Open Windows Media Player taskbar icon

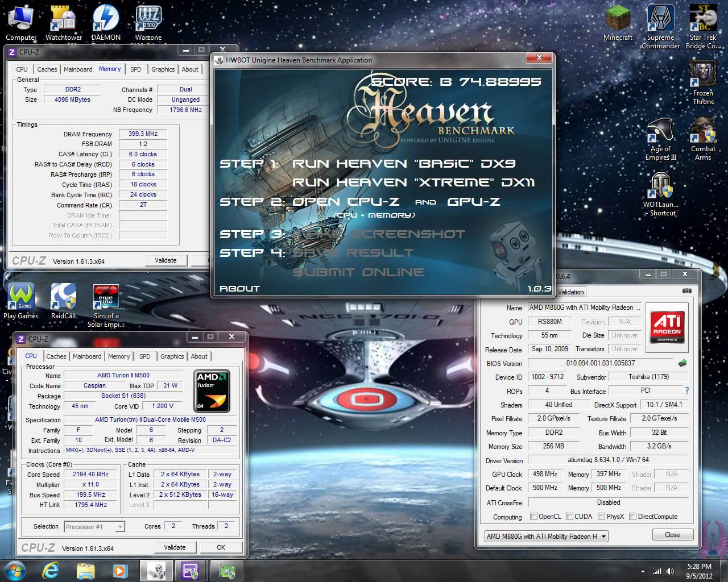coord(119,571)
